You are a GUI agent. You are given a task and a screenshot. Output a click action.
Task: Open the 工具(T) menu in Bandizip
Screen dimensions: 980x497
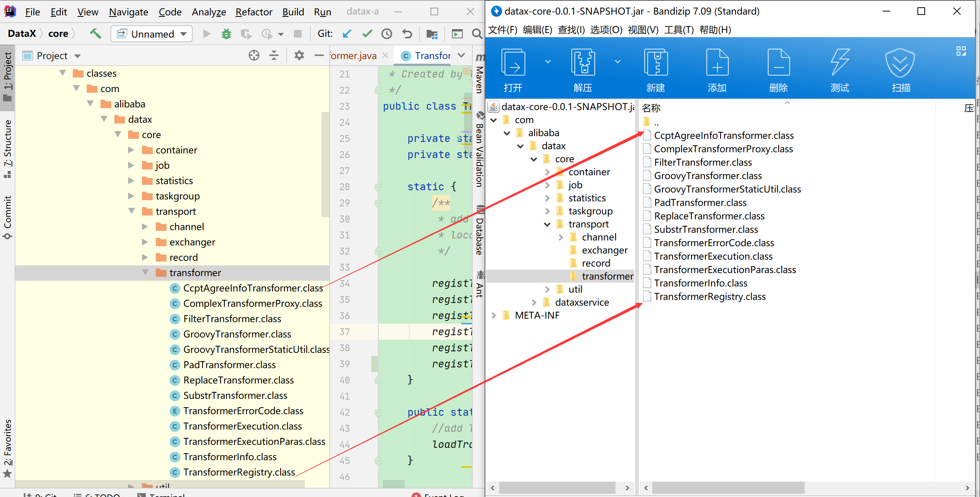click(679, 30)
